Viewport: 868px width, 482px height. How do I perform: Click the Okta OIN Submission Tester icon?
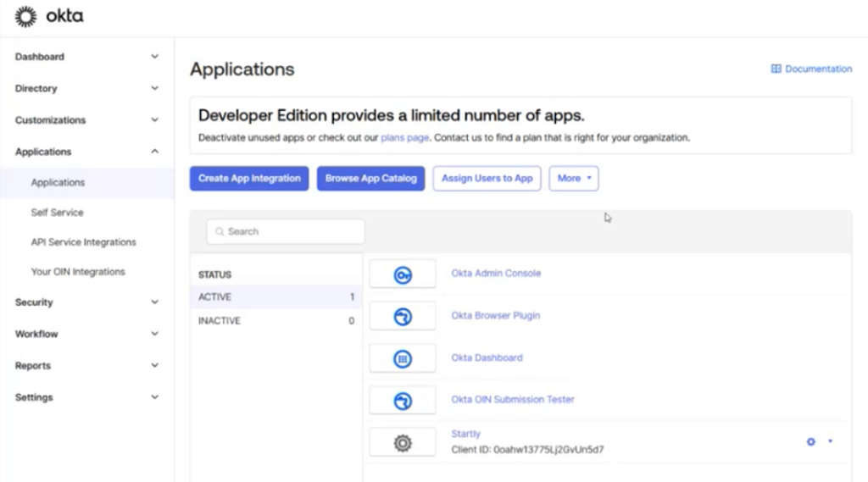403,401
